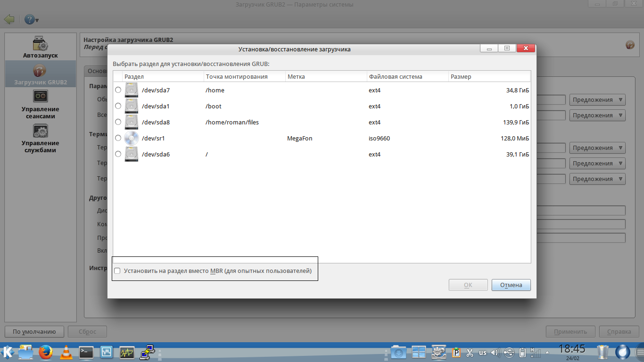Click the camera screenshot icon in the panel

398,352
